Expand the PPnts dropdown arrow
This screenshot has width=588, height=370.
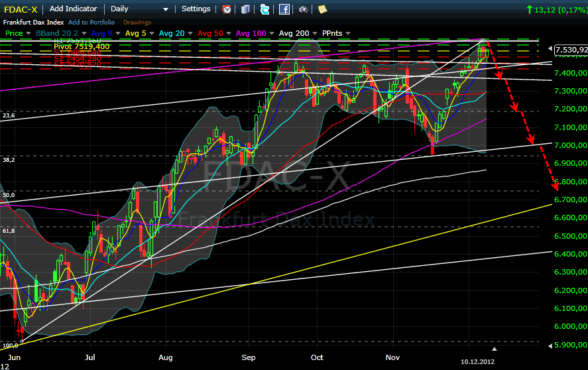click(348, 33)
